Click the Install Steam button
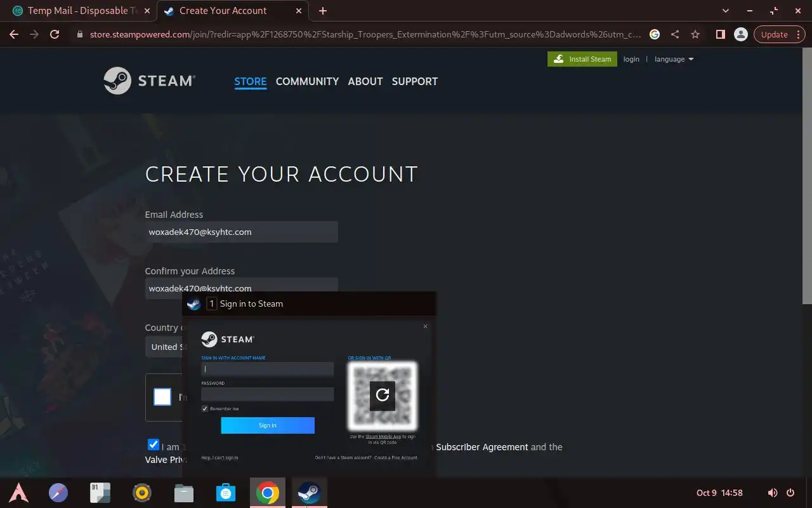Image resolution: width=812 pixels, height=508 pixels. click(582, 59)
